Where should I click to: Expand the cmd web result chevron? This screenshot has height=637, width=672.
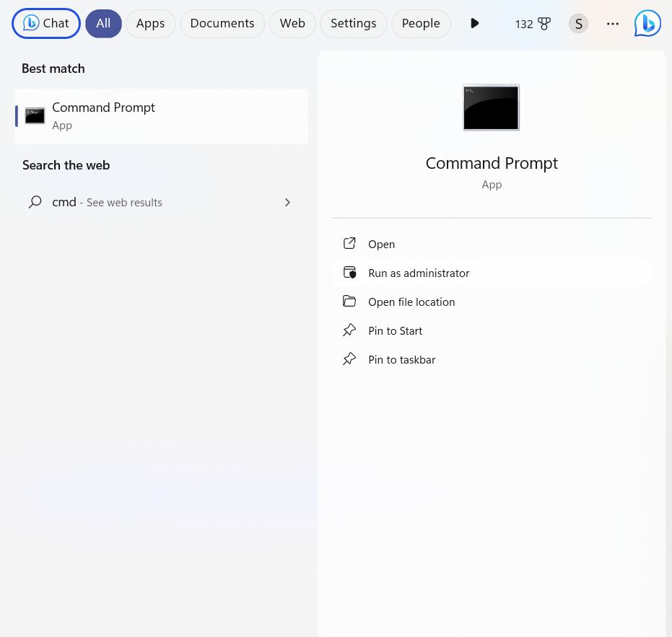click(x=287, y=203)
